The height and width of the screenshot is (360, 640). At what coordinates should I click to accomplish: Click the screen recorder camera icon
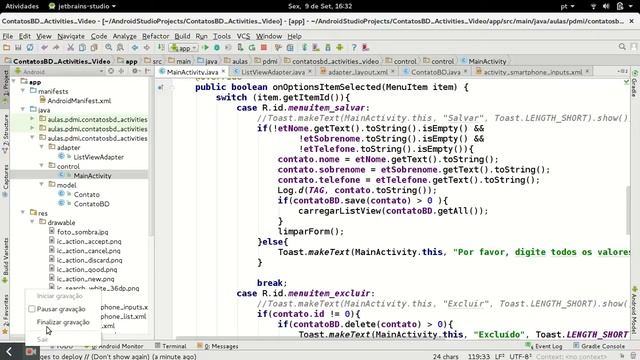pyautogui.click(x=31, y=351)
